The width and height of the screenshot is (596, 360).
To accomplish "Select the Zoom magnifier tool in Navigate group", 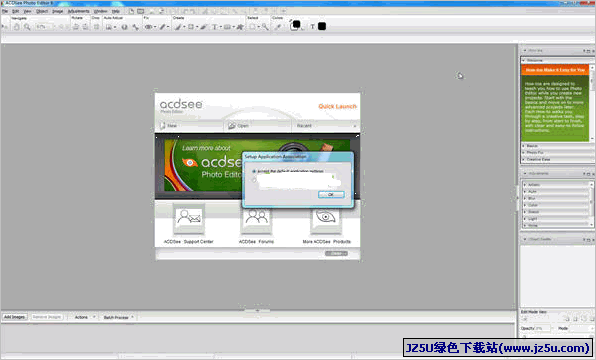I will pos(27,27).
